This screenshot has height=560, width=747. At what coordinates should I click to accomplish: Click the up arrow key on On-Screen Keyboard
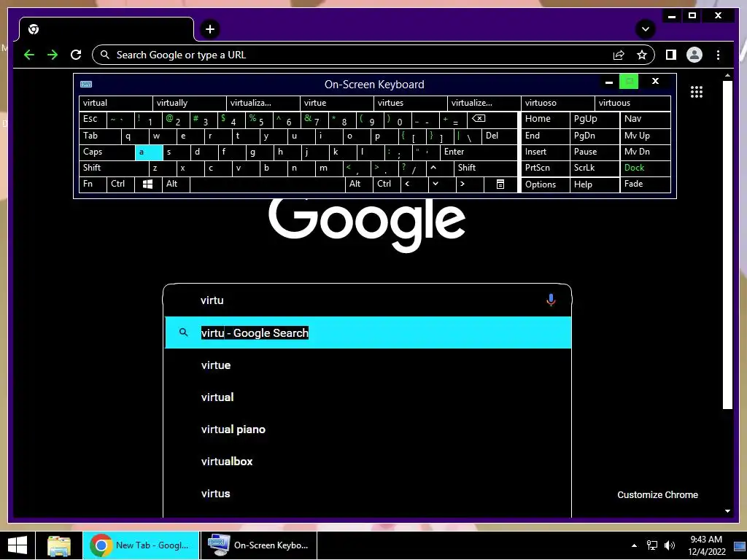(x=440, y=168)
